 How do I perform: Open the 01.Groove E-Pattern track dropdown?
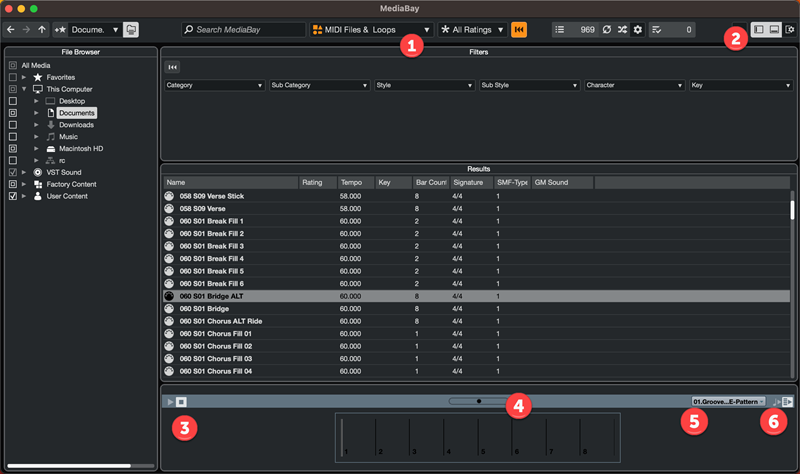(x=729, y=402)
